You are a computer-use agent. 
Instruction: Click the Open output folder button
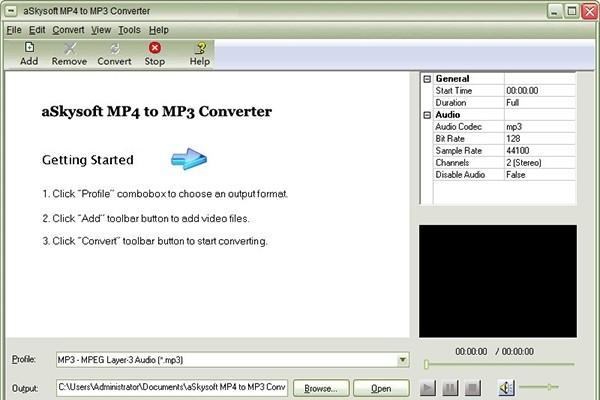pos(381,388)
